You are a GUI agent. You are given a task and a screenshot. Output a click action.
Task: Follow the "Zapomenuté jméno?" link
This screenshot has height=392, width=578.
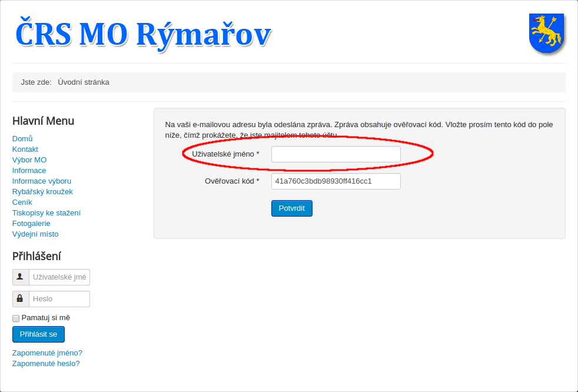coord(47,353)
